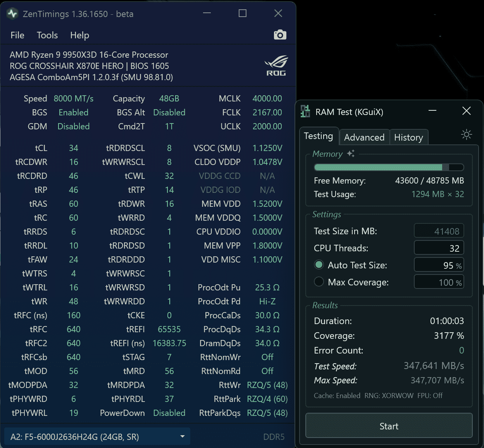Click the 48GB capacity value
The height and width of the screenshot is (448, 484).
pyautogui.click(x=169, y=99)
